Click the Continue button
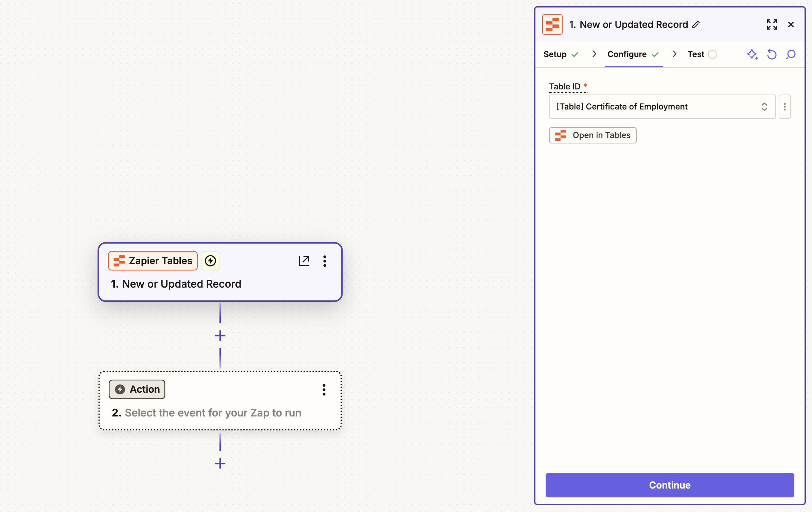Screen dimensions: 812x512 [x=670, y=485]
